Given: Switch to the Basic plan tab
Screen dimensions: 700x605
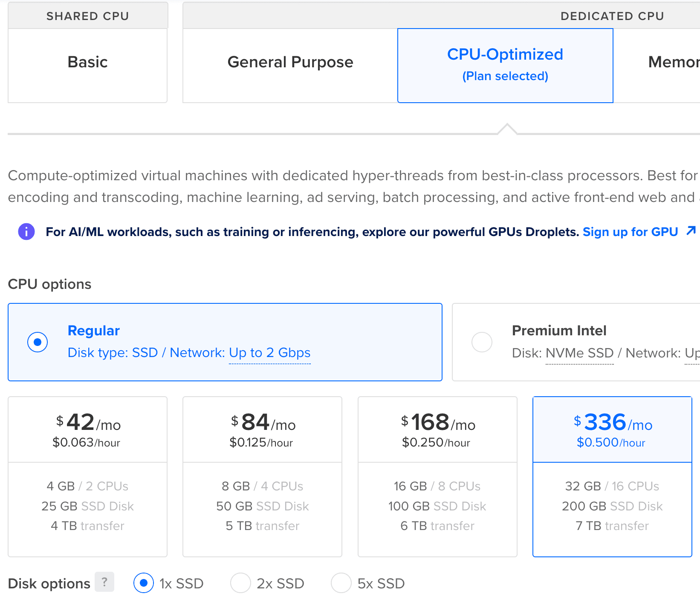Looking at the screenshot, I should click(x=87, y=62).
